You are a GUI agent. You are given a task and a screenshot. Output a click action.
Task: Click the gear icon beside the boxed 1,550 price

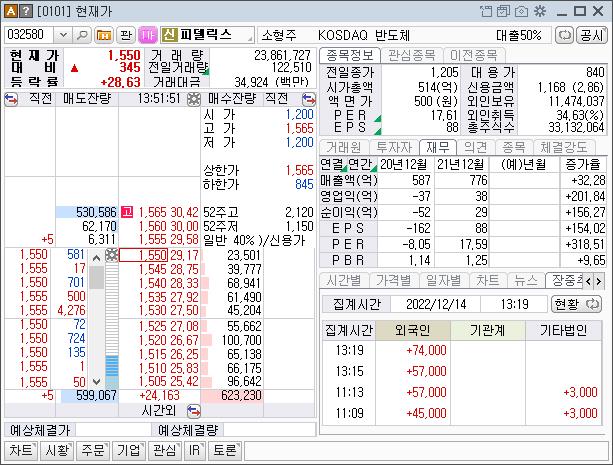coord(112,255)
